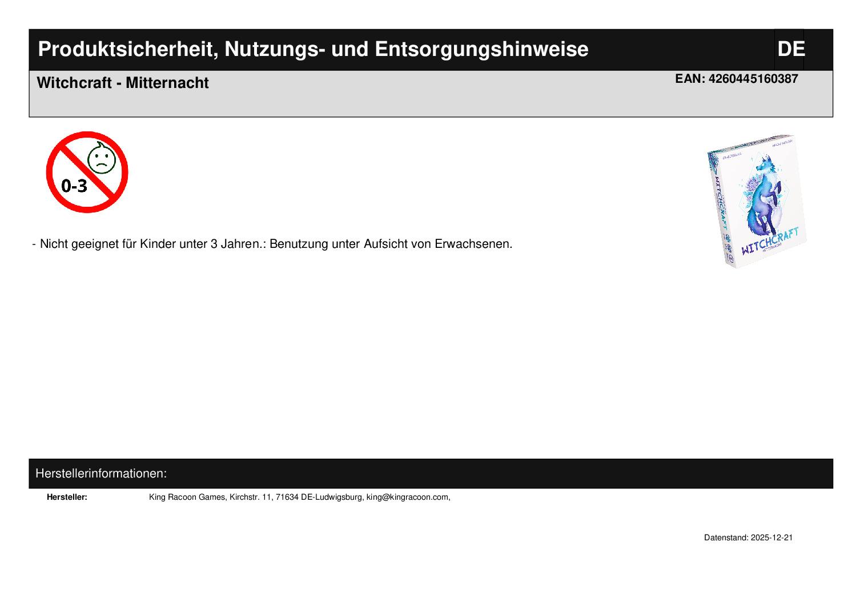Click the EAN number 4260445160387

click(753, 79)
